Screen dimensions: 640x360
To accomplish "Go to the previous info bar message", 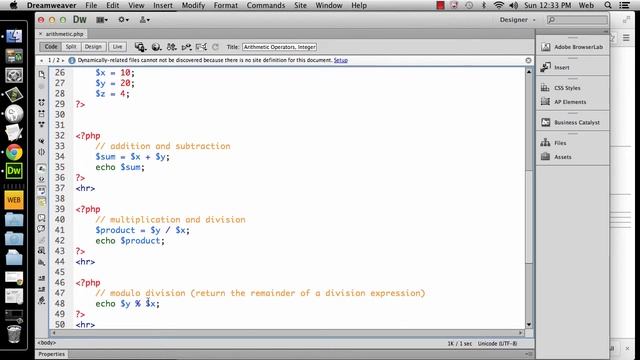I will click(42, 60).
